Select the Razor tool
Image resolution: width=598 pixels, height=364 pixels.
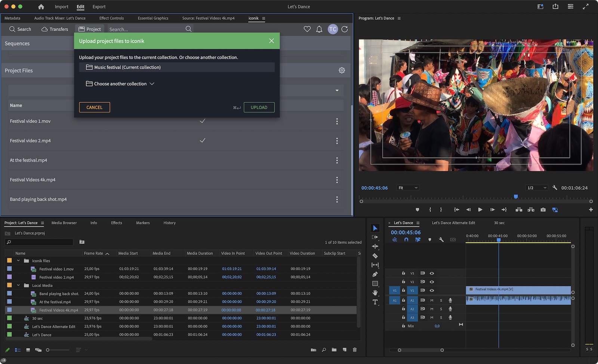[x=375, y=256]
